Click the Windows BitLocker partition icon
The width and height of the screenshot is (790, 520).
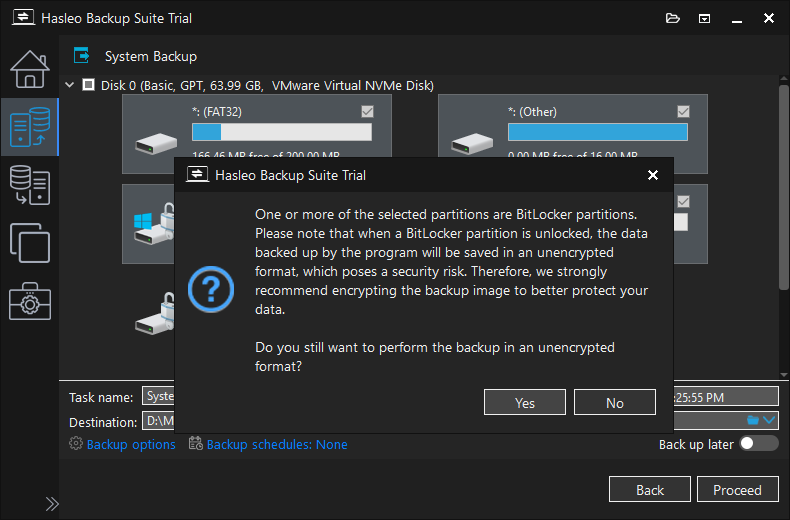(x=154, y=224)
